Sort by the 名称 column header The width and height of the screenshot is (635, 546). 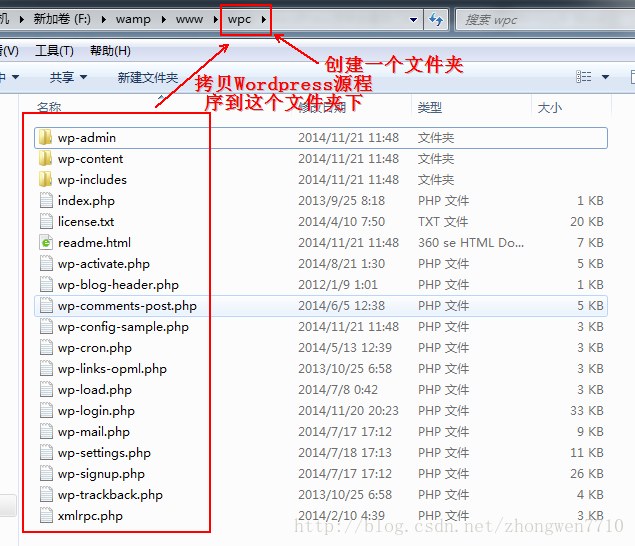[x=49, y=107]
